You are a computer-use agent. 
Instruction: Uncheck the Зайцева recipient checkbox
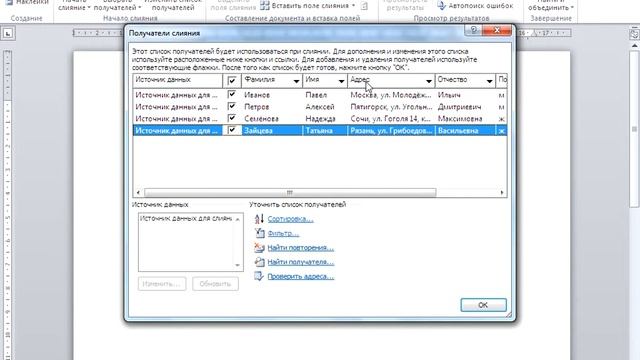pos(232,130)
